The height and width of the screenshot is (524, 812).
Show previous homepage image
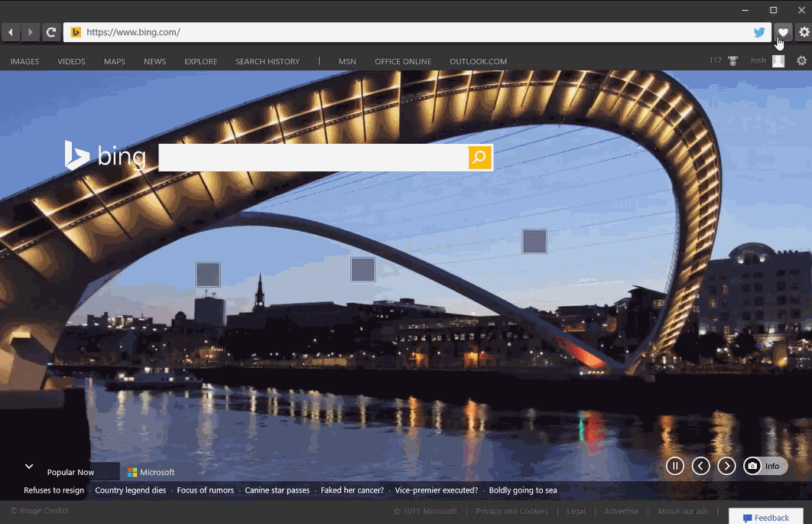[x=700, y=466]
